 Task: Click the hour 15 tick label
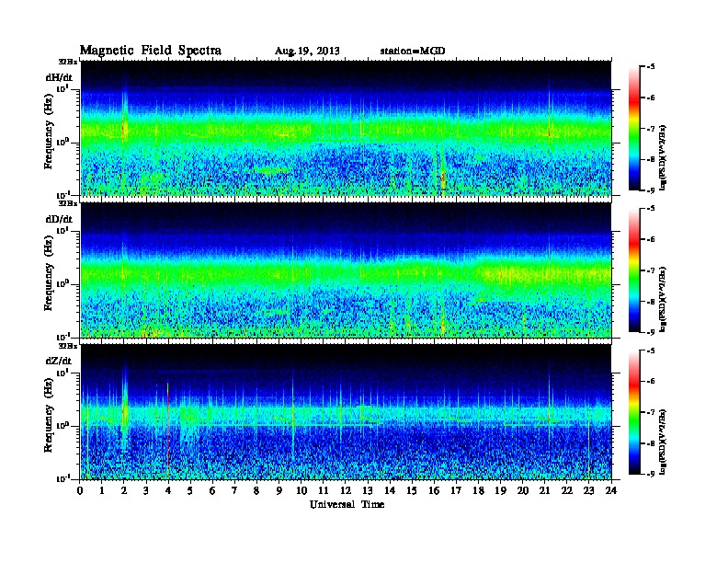tap(412, 490)
